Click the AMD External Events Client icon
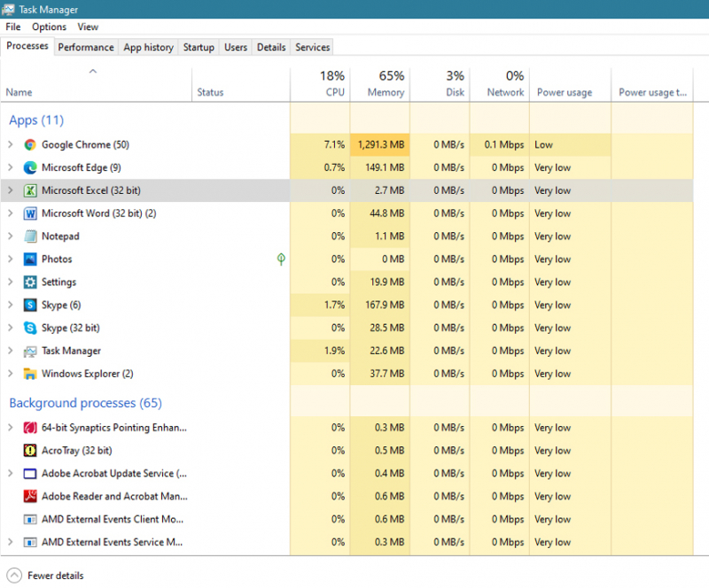The height and width of the screenshot is (588, 709). 30,519
